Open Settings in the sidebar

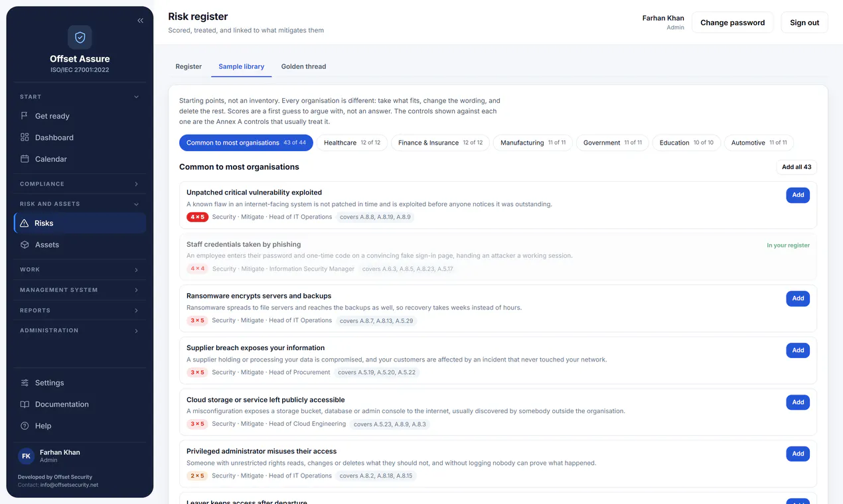[x=80, y=383]
